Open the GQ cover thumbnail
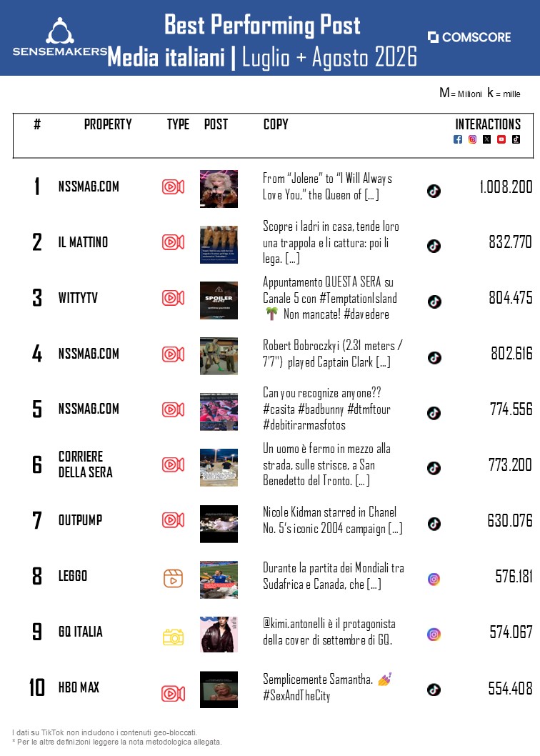 click(219, 634)
